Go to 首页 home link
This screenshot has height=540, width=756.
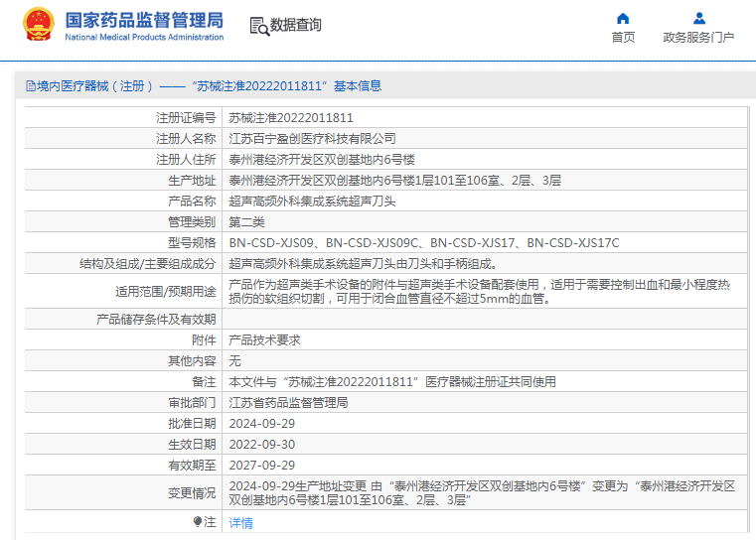click(623, 38)
